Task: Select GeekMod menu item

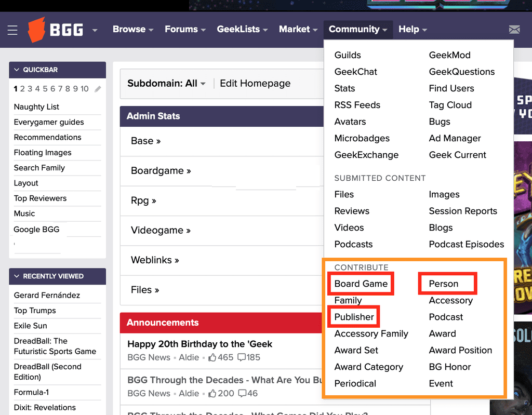Action: coord(449,55)
